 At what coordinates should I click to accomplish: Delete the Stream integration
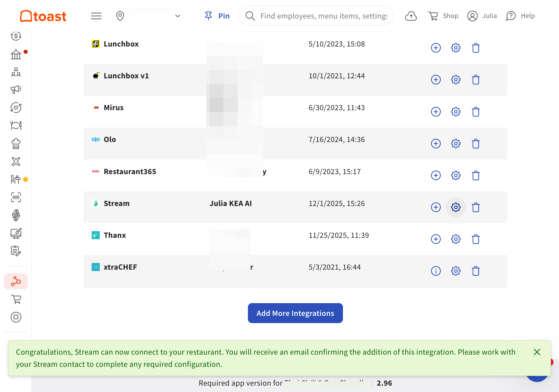476,207
